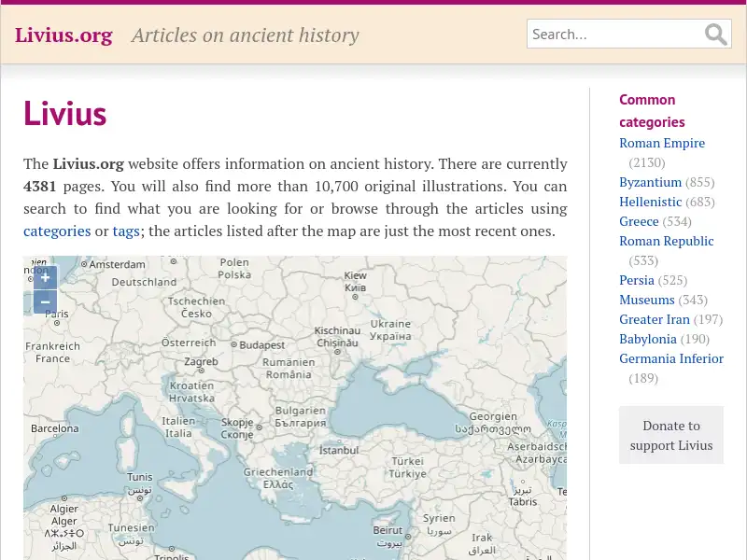Open the Germania Inferior category
This screenshot has height=560, width=747.
coord(671,358)
